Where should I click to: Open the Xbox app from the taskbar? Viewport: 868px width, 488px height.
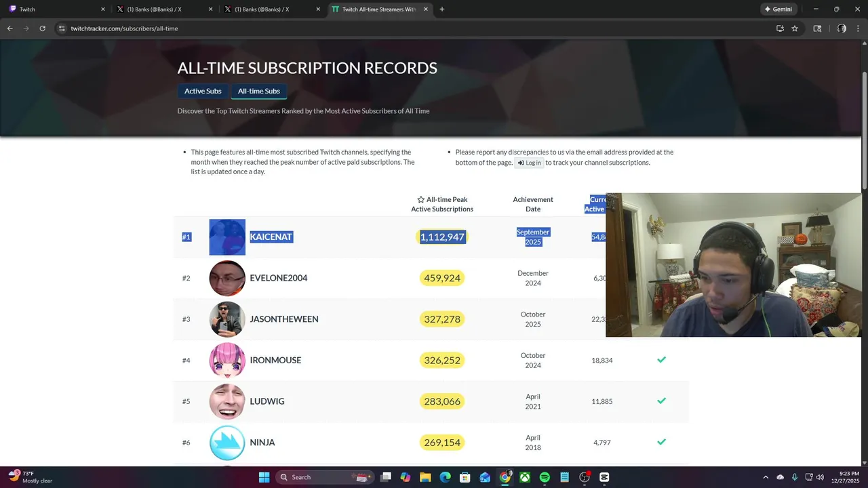pos(525,477)
